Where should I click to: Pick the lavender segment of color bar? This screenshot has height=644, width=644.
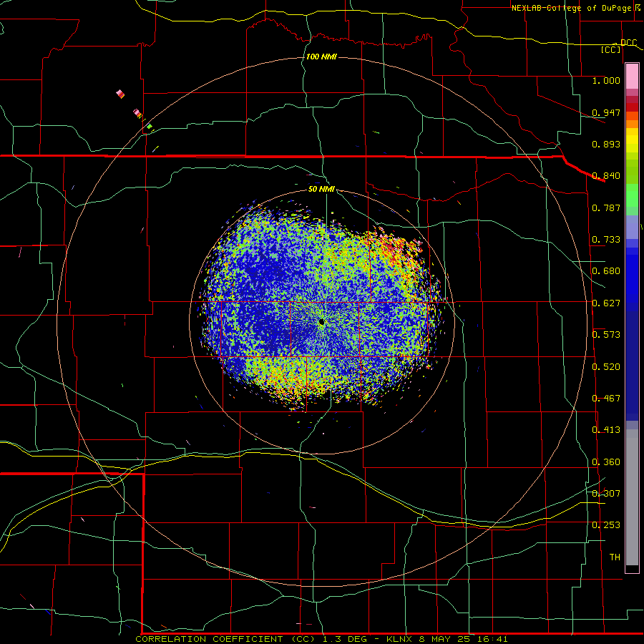tap(632, 227)
